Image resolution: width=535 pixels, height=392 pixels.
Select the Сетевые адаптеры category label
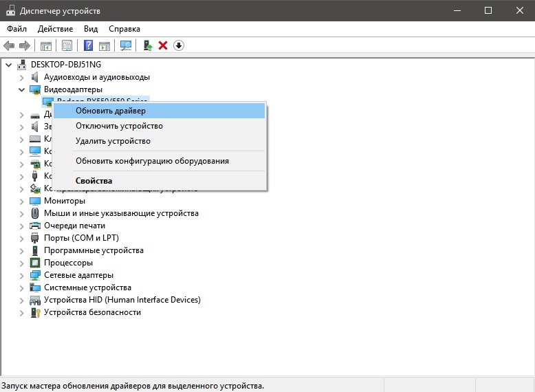tap(78, 275)
